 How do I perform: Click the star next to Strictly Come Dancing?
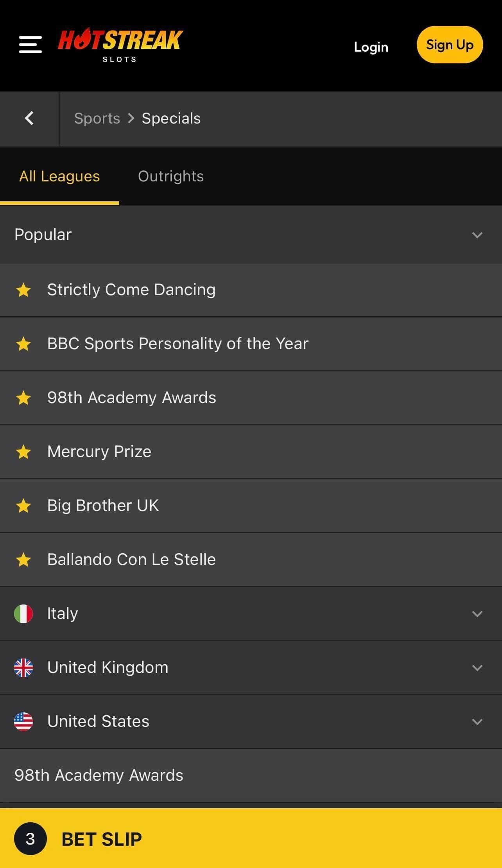[23, 290]
